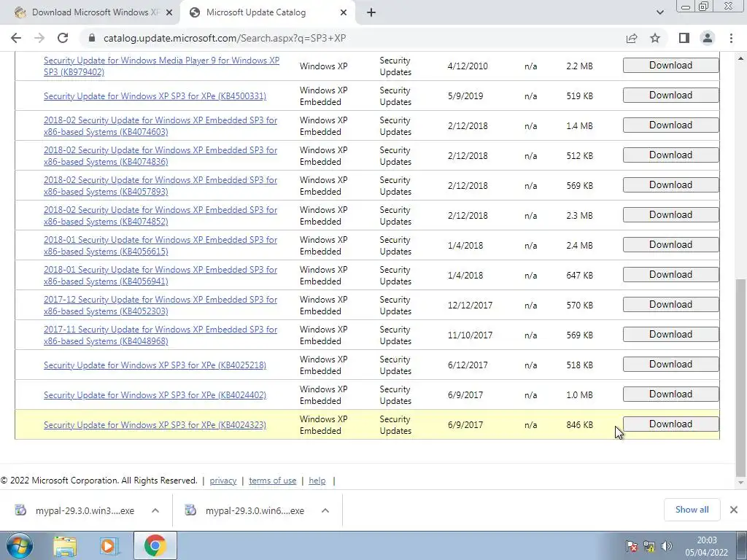
Task: Select the Microsoft Update Catalog tab
Action: click(x=268, y=13)
